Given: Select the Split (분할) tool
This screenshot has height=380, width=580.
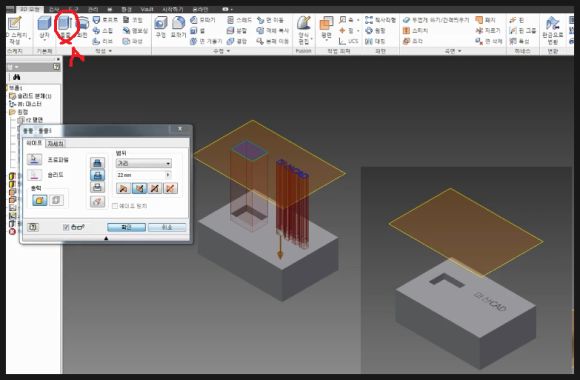Looking at the screenshot, I should coord(237,31).
